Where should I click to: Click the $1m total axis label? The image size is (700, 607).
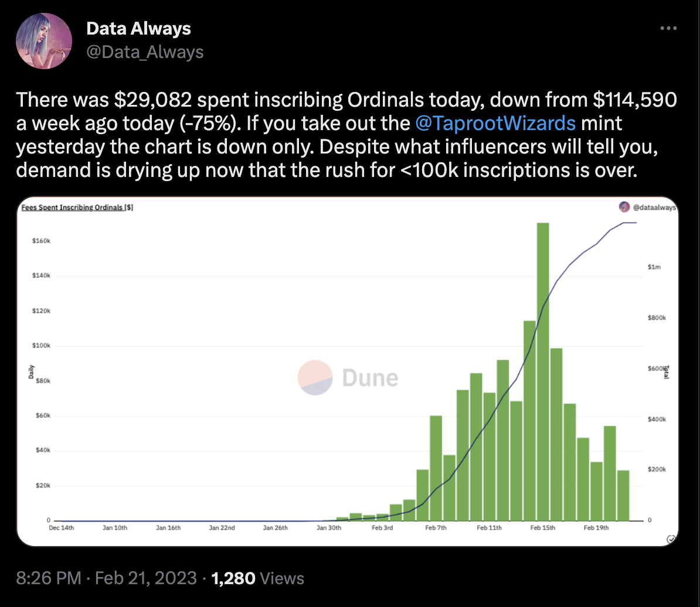[655, 267]
